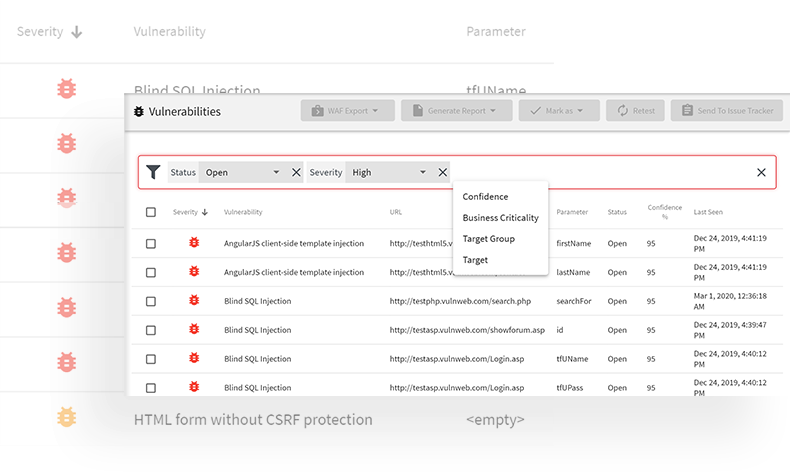Screen dimensions: 790x472
Task: Click red severity icon in firstName row
Action: click(194, 243)
